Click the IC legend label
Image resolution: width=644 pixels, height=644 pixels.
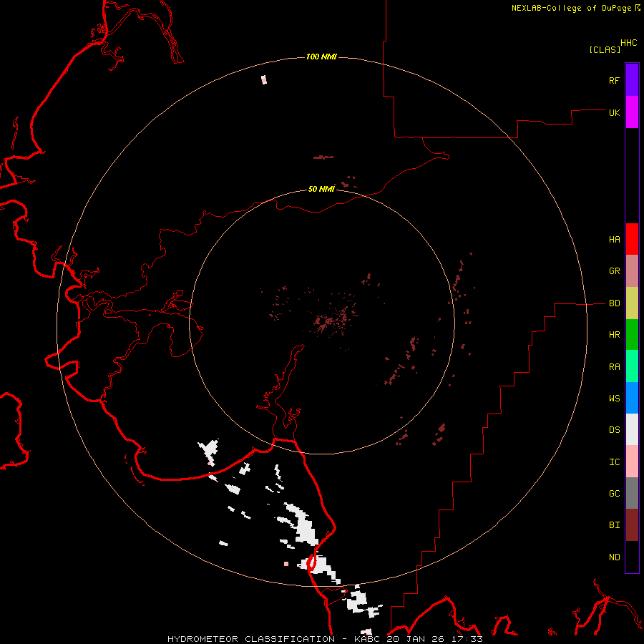(x=614, y=462)
